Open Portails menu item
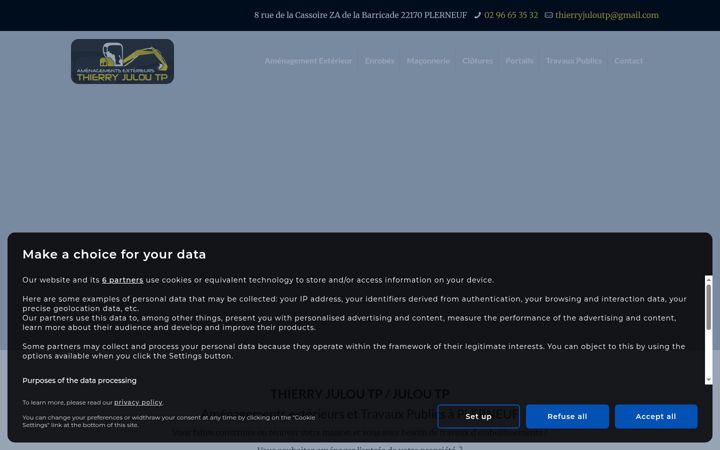Image resolution: width=720 pixels, height=450 pixels. coord(519,61)
